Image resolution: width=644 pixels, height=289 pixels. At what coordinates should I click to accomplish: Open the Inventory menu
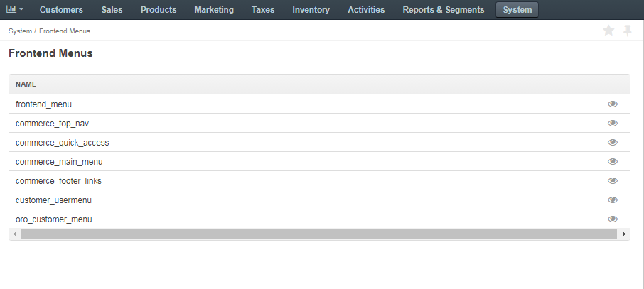coord(311,10)
